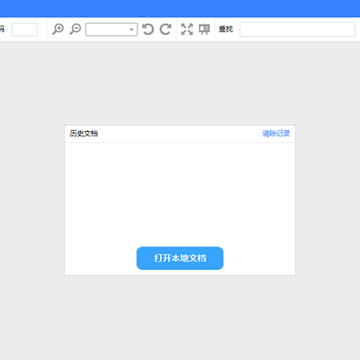Click the 历史文档 heading text
The image size is (360, 360).
point(84,134)
